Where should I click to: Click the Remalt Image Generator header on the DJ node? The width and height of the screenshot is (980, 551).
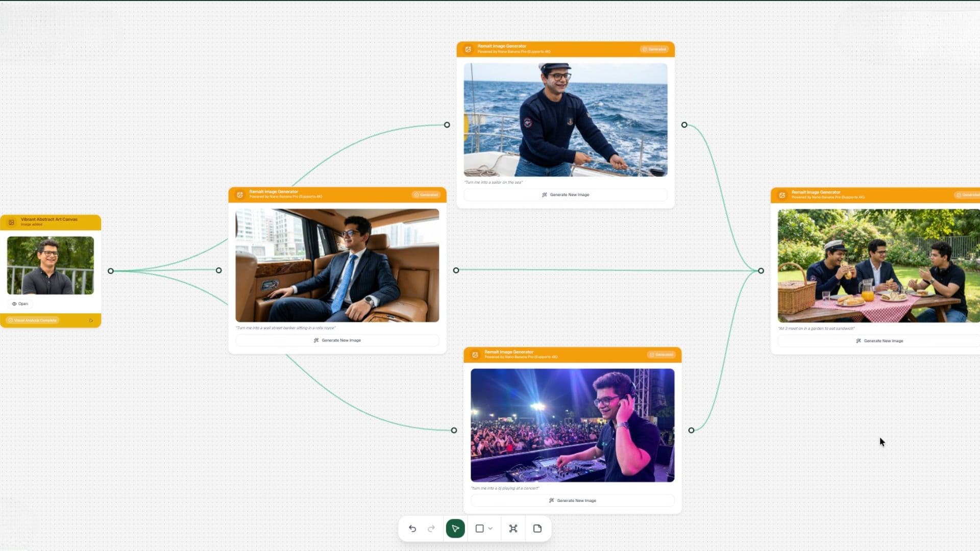(x=509, y=352)
